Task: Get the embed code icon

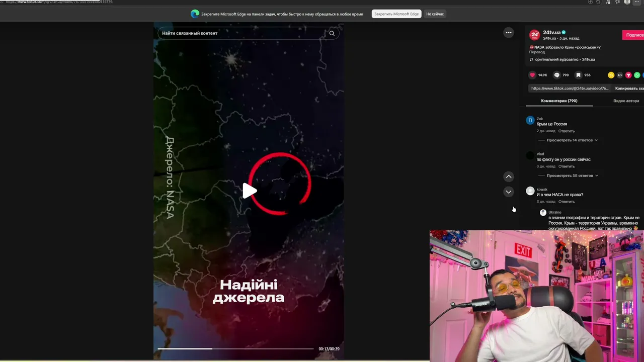Action: [620, 75]
